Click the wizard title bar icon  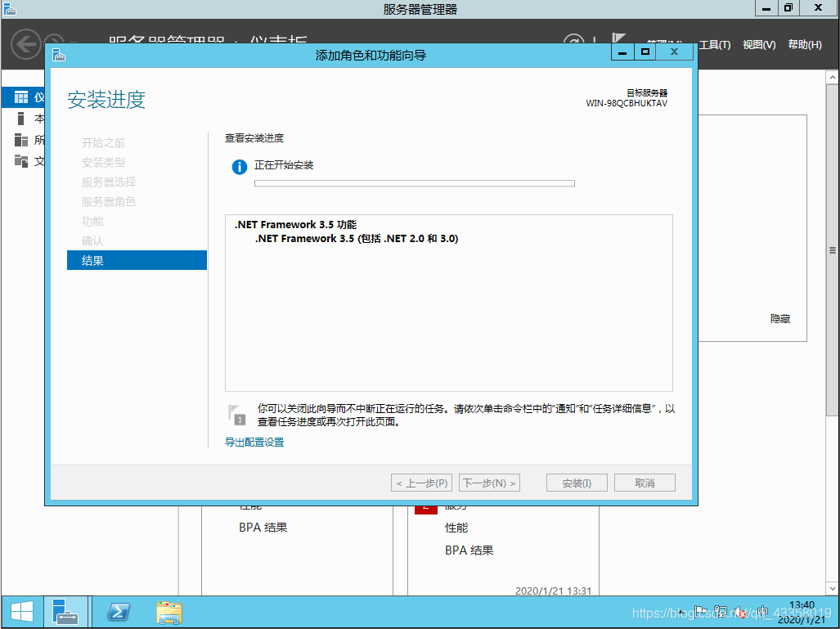pyautogui.click(x=59, y=55)
